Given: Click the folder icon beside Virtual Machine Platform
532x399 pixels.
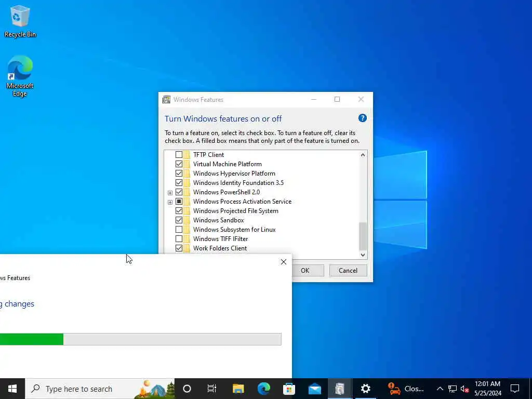Looking at the screenshot, I should pyautogui.click(x=187, y=164).
